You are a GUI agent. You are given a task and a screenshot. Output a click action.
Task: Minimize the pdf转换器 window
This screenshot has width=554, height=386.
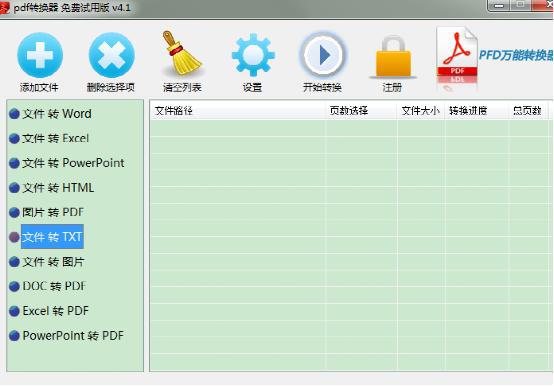499,5
